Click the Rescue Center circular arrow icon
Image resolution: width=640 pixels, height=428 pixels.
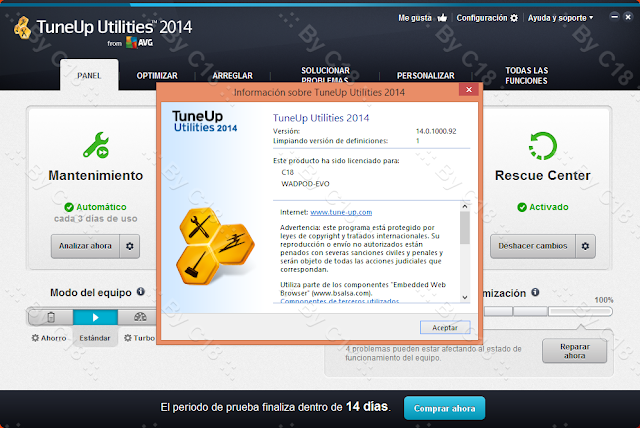pyautogui.click(x=543, y=146)
